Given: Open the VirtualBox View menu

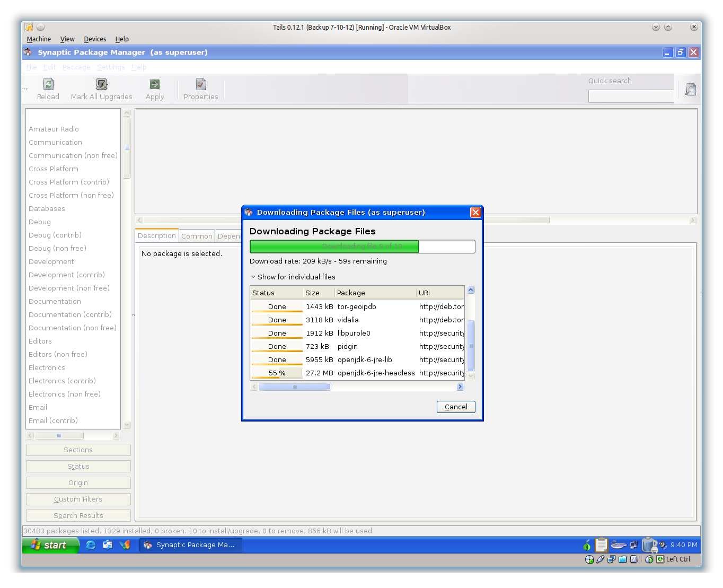Looking at the screenshot, I should (67, 39).
